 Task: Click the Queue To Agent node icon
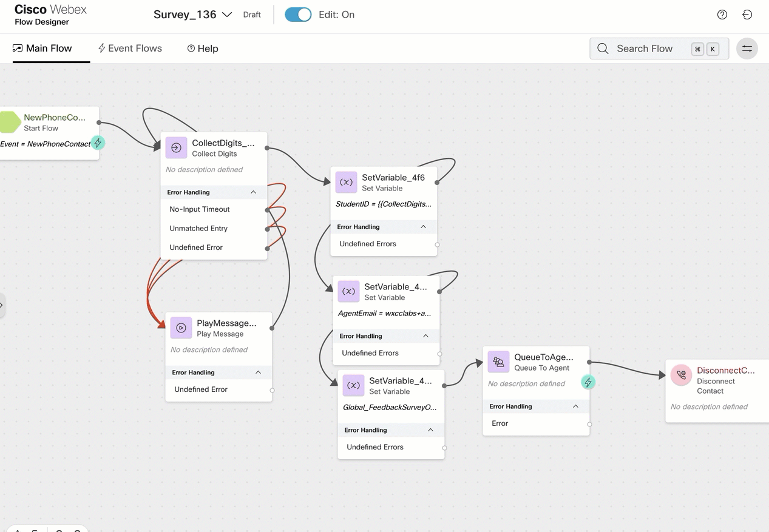coord(498,362)
